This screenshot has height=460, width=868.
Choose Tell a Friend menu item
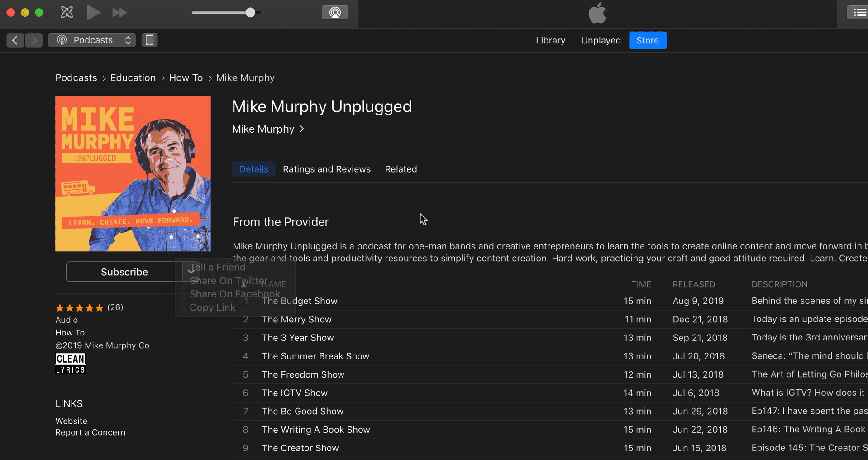click(x=218, y=267)
